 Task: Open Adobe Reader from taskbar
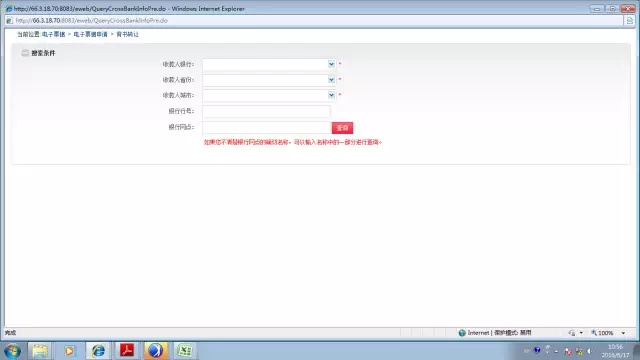127,350
